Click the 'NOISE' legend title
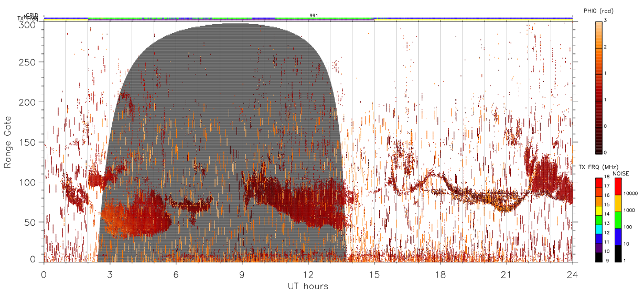The height and width of the screenshot is (297, 644). (621, 173)
